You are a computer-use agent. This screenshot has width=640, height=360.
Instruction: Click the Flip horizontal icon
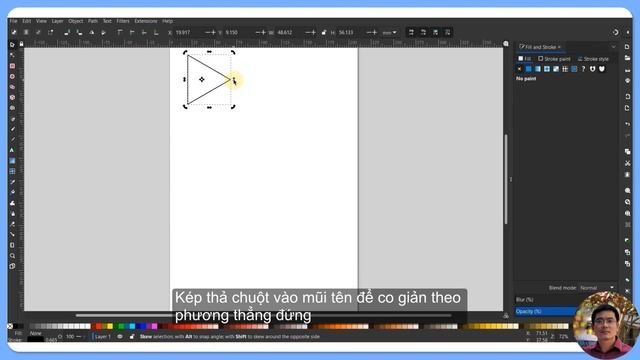tap(92, 32)
